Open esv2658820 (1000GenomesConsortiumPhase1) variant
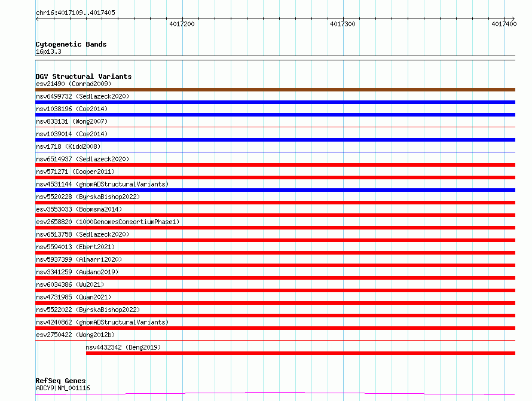Viewport: 532px width, 401px height. (x=108, y=222)
